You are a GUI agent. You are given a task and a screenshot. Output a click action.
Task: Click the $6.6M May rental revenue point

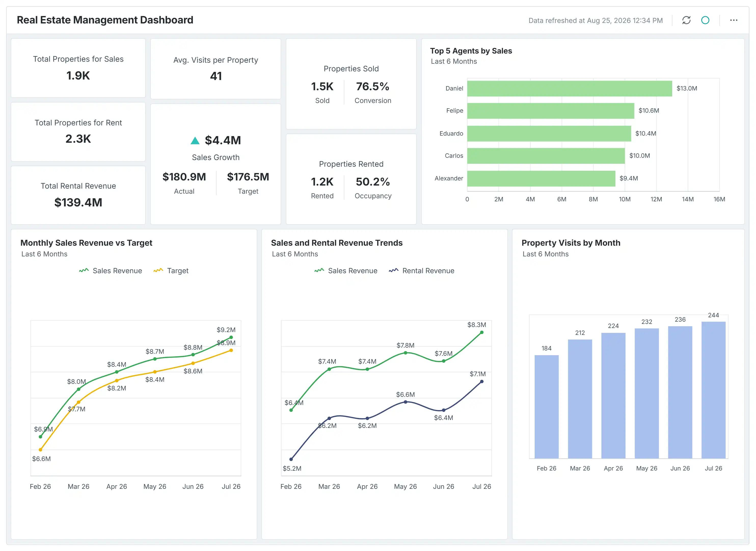[405, 402]
